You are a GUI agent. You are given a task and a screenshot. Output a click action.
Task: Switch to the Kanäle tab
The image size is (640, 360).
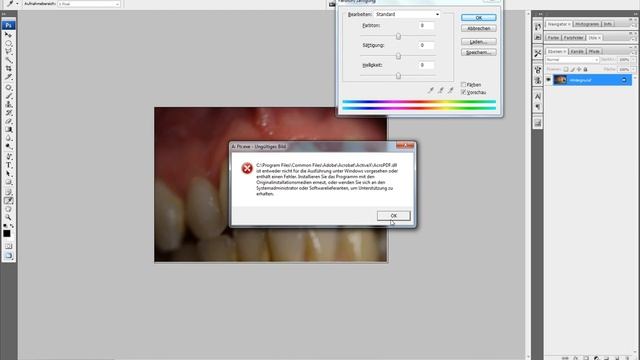point(577,51)
